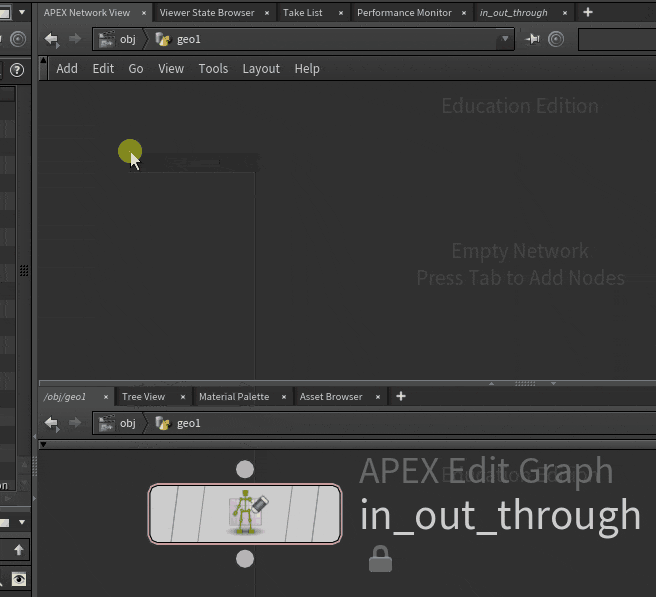Screen dimensions: 656x597
Task: Expand the lower network toolbar stow arrow
Action: (43, 445)
